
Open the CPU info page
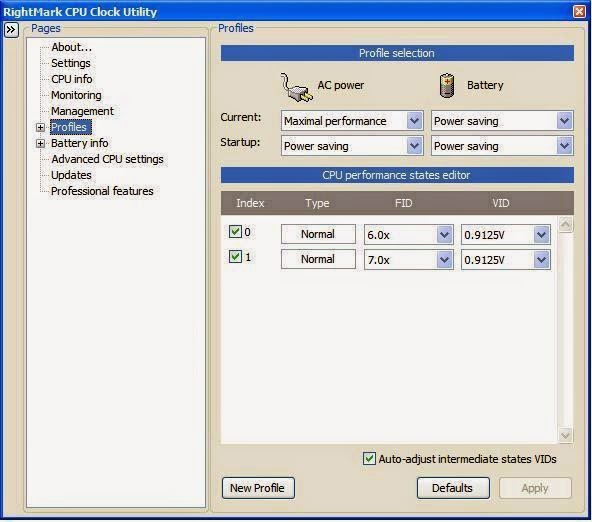(x=72, y=79)
